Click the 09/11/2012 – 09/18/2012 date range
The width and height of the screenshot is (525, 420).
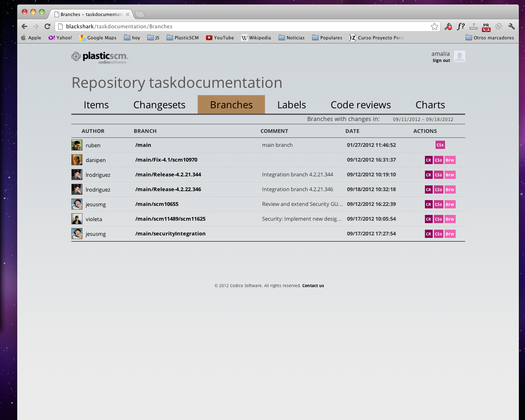[423, 119]
